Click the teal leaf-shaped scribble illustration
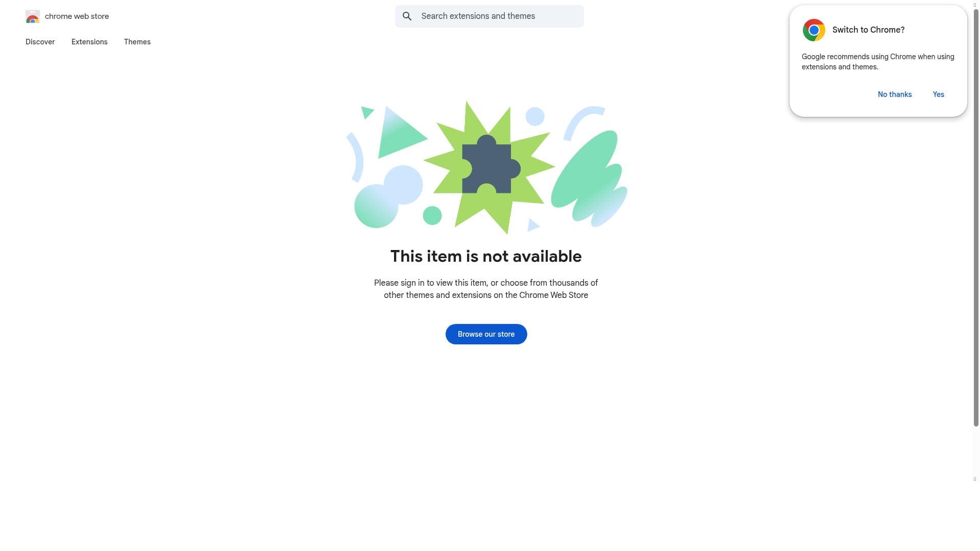This screenshot has height=551, width=980. [x=589, y=178]
